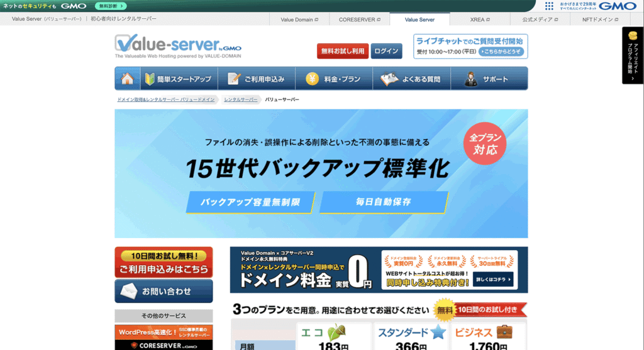Image resolution: width=644 pixels, height=350 pixels.
Task: Select the XREA tab
Action: tap(480, 19)
